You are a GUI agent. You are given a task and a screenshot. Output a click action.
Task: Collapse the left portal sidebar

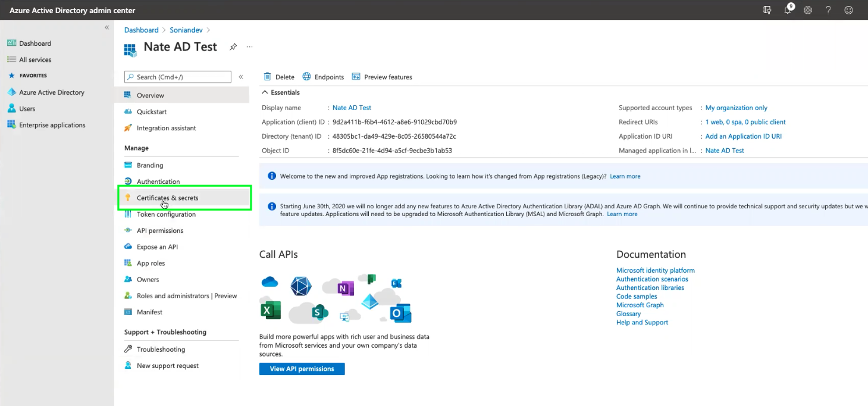coord(107,27)
